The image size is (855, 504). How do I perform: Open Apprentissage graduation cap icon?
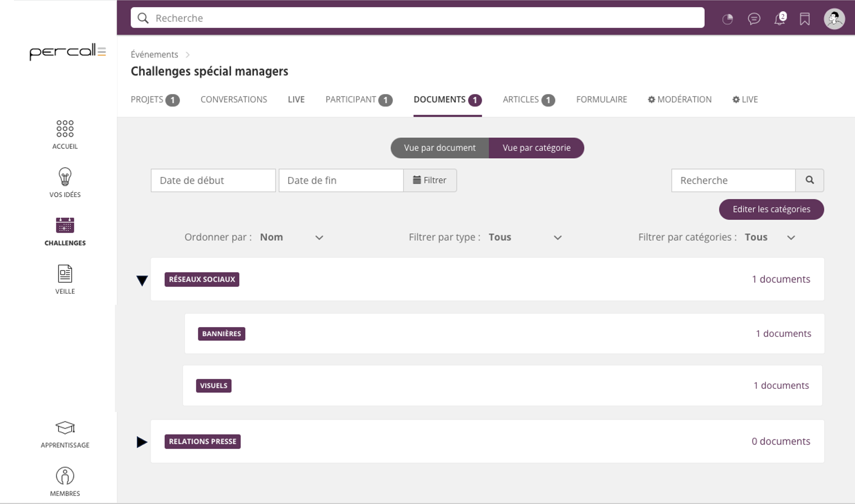click(x=65, y=428)
